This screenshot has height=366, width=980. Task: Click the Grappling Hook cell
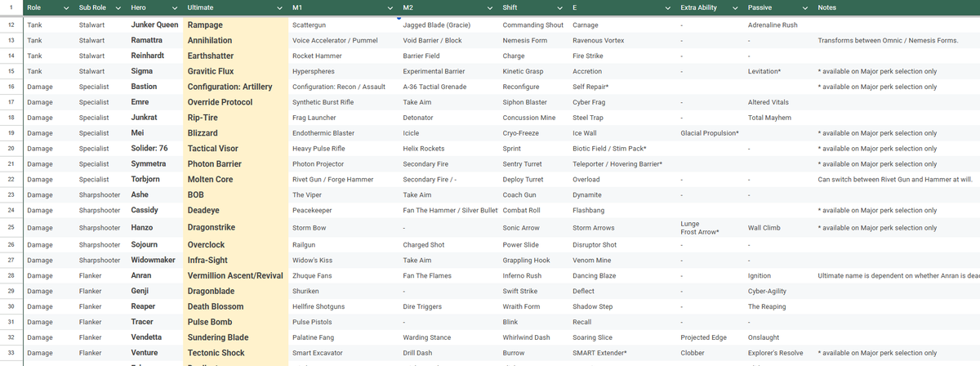click(x=534, y=261)
